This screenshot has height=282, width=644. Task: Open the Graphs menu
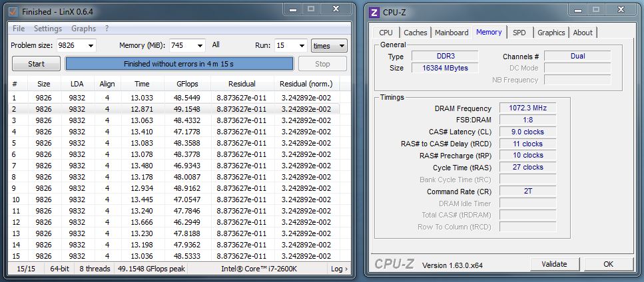tap(83, 29)
